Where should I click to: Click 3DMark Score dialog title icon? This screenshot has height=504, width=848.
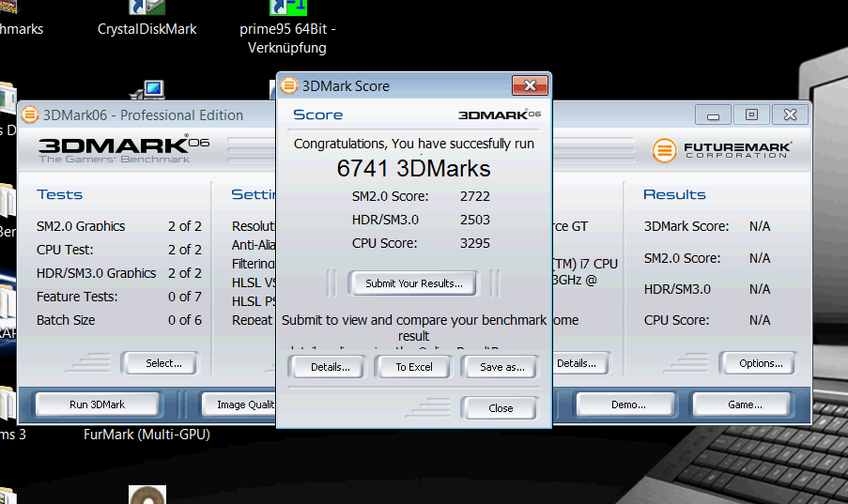point(289,85)
